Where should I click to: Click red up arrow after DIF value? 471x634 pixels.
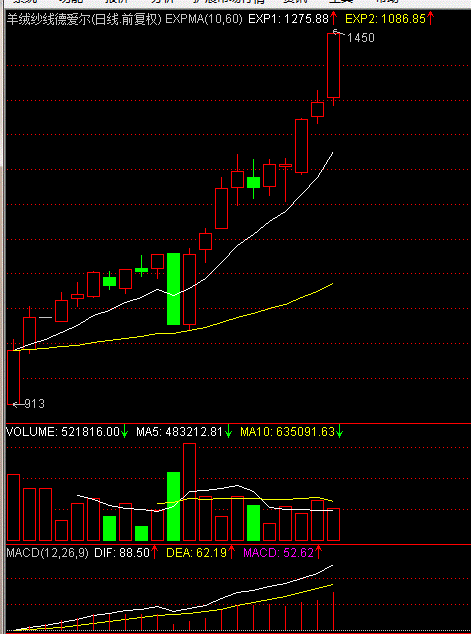(x=154, y=552)
